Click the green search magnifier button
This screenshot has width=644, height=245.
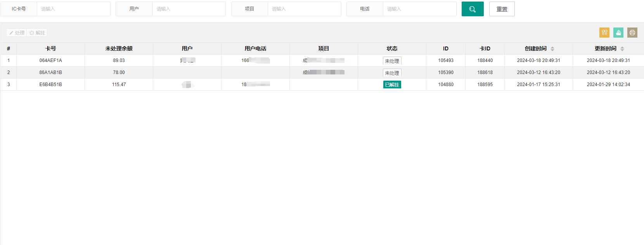pyautogui.click(x=473, y=9)
